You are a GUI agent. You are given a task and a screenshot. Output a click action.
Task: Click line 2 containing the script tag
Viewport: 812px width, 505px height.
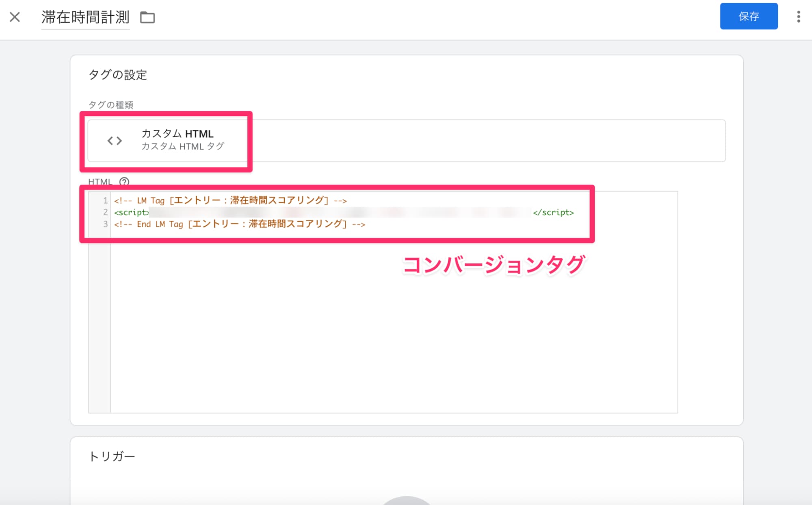click(284, 212)
